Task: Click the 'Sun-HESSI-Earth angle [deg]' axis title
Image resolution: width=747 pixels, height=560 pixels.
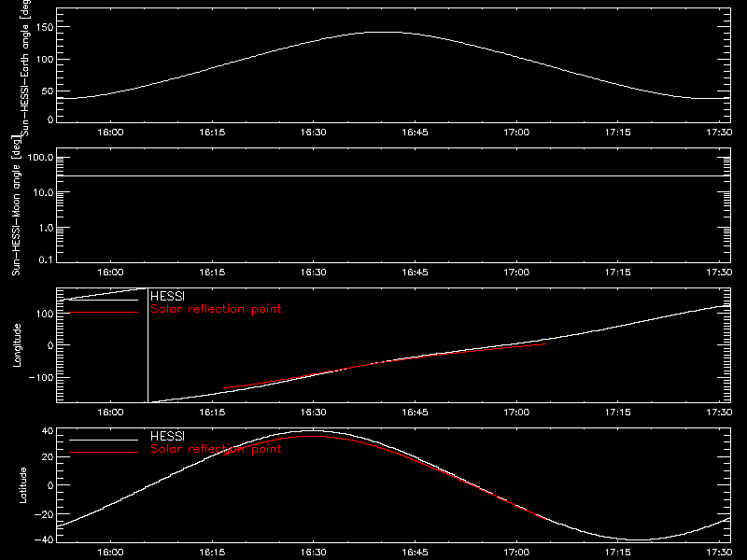Action: tap(26, 68)
